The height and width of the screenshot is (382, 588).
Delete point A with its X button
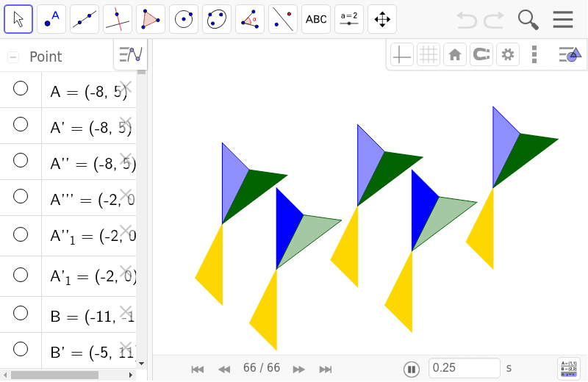(125, 87)
